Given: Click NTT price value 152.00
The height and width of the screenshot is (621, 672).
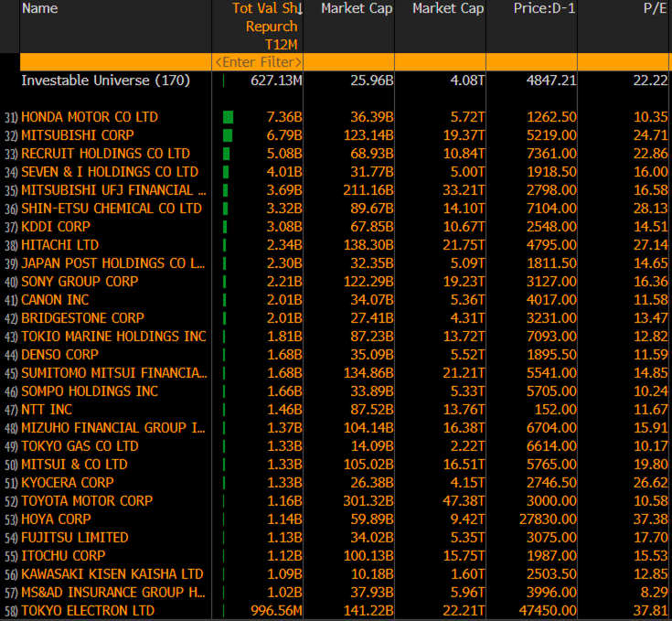Looking at the screenshot, I should (x=556, y=410).
